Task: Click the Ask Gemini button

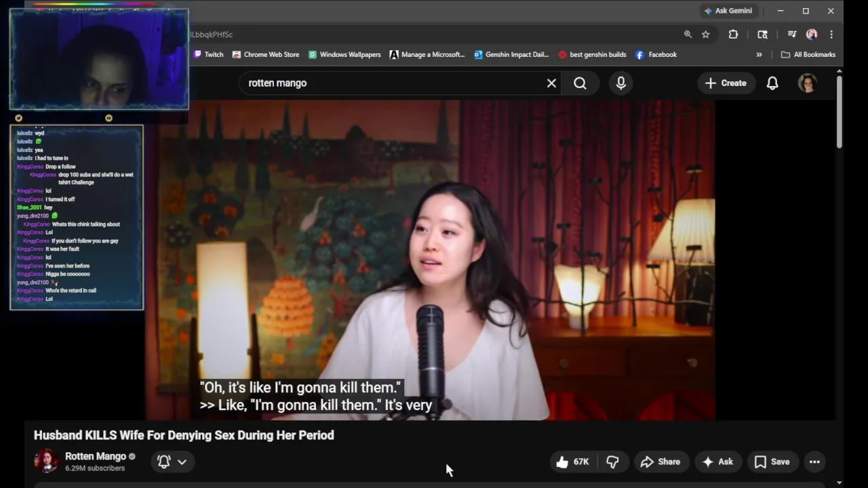Action: coord(728,11)
